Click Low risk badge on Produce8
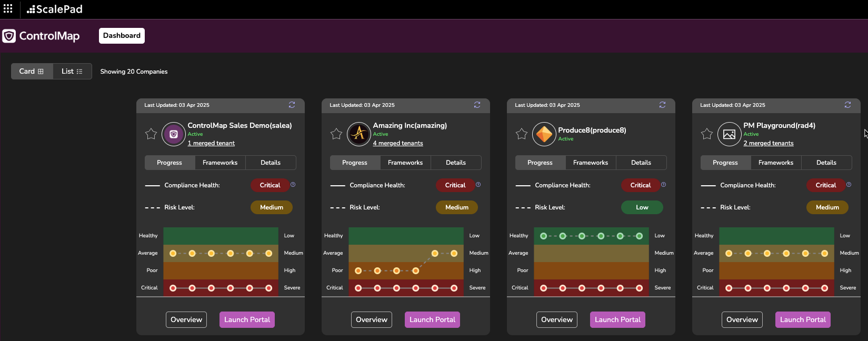Image resolution: width=868 pixels, height=341 pixels. (642, 207)
